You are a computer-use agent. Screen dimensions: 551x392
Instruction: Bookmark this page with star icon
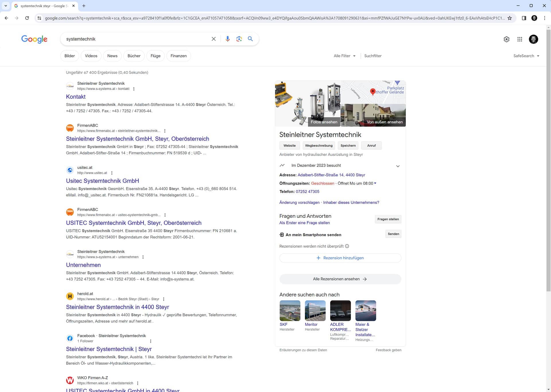[510, 18]
